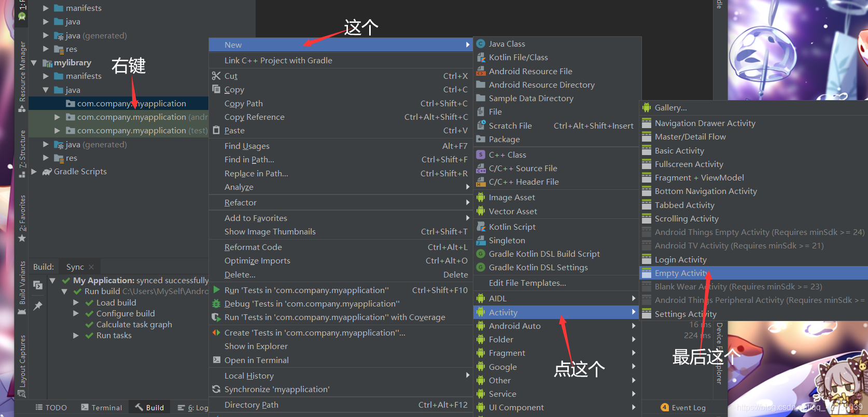Select Activity in the New submenu
Screen dimensions: 868x417
556,312
